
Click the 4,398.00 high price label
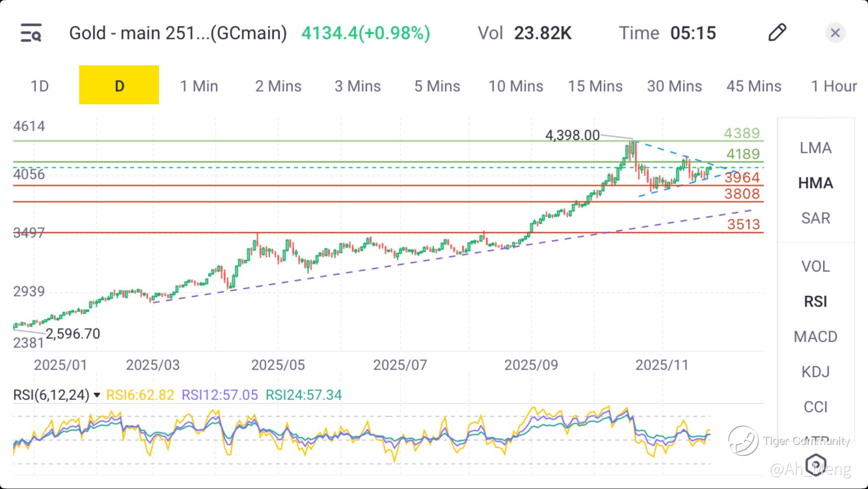point(572,135)
